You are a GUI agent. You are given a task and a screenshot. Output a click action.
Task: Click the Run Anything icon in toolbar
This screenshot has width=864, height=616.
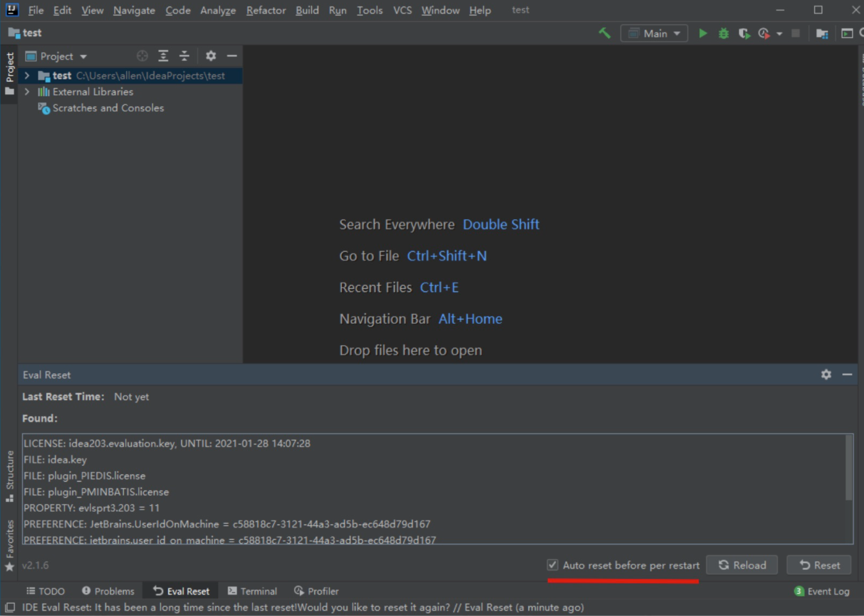point(847,33)
